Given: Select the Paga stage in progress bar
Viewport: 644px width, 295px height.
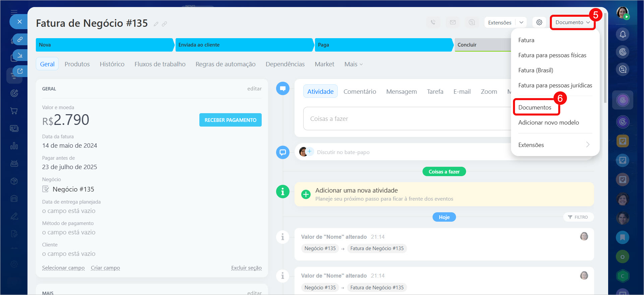Looking at the screenshot, I should [383, 45].
